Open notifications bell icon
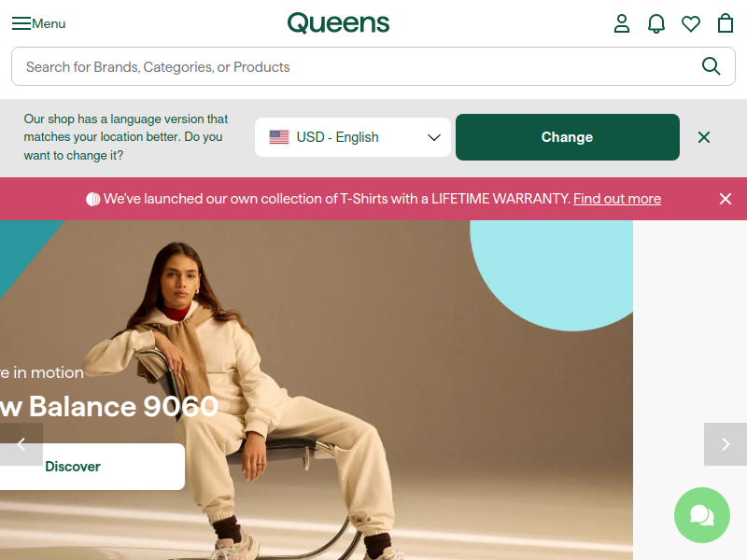Screen dimensions: 747x560 tap(656, 23)
